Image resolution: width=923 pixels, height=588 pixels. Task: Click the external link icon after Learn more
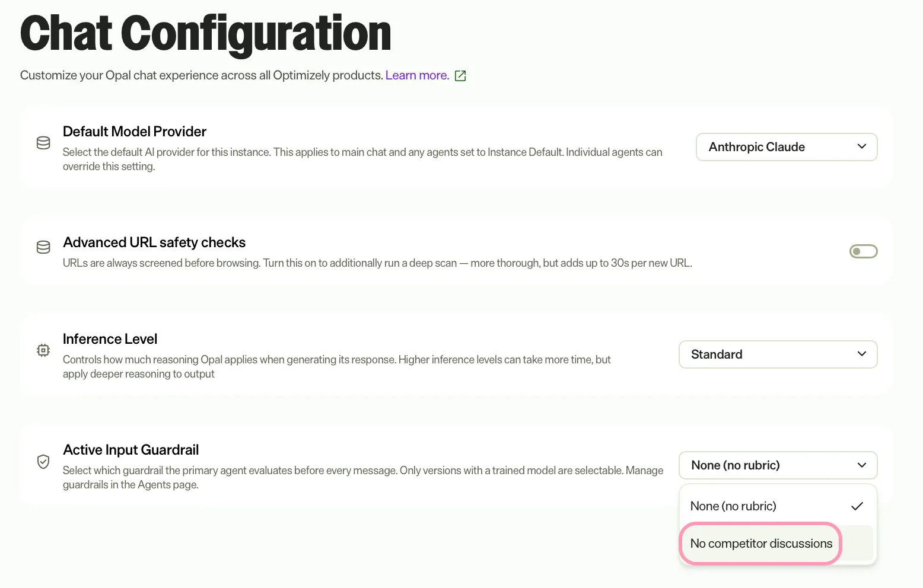(460, 76)
